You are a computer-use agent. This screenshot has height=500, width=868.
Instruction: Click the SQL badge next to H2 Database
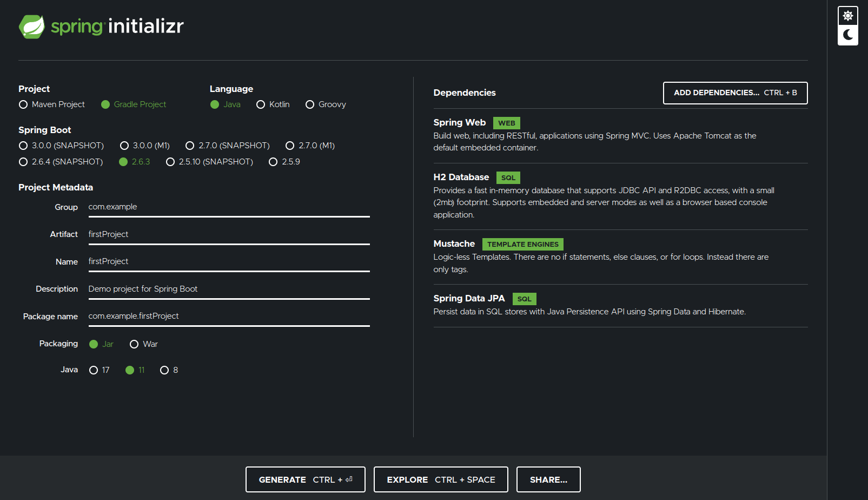(508, 178)
